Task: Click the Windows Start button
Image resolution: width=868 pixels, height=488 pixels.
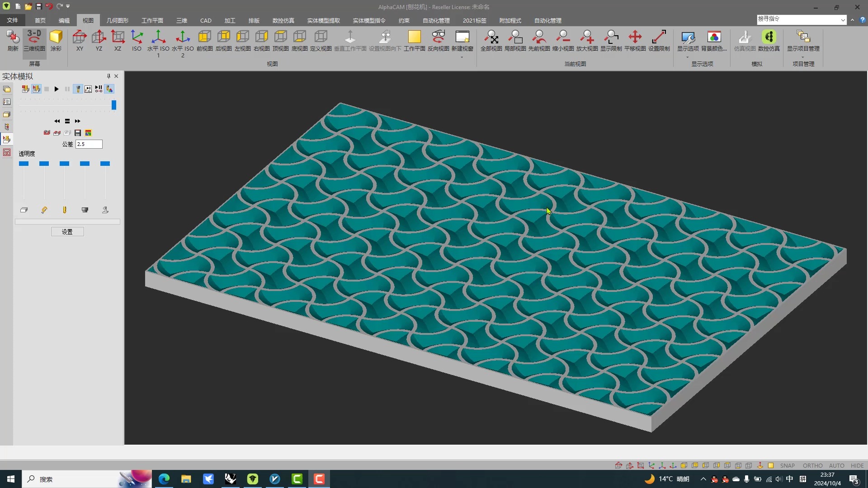Action: point(11,479)
